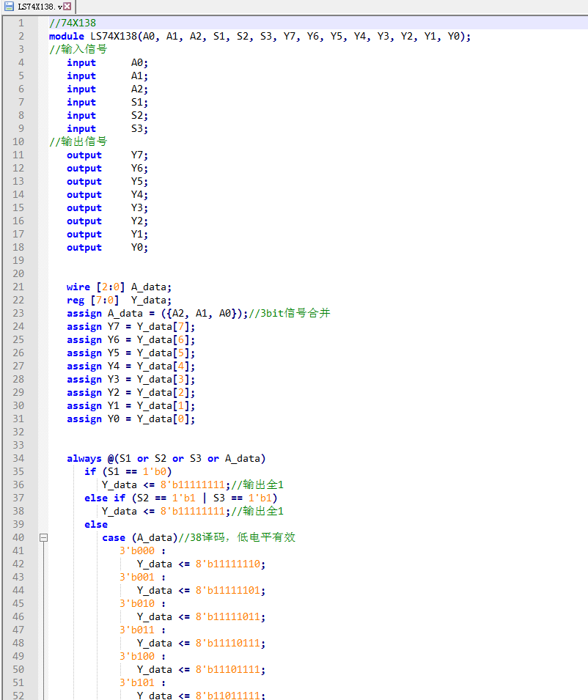The image size is (588, 700).
Task: Close the LS74X138.v tab
Action: [x=67, y=6]
